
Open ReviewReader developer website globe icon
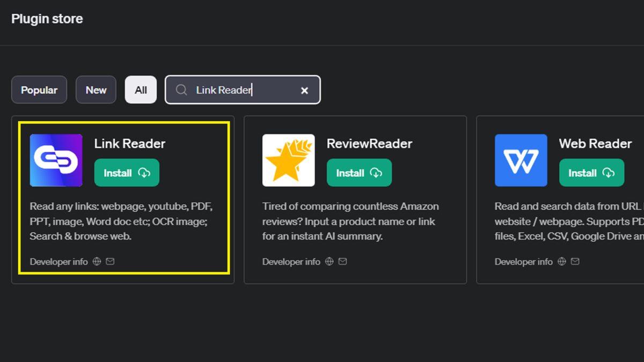330,262
